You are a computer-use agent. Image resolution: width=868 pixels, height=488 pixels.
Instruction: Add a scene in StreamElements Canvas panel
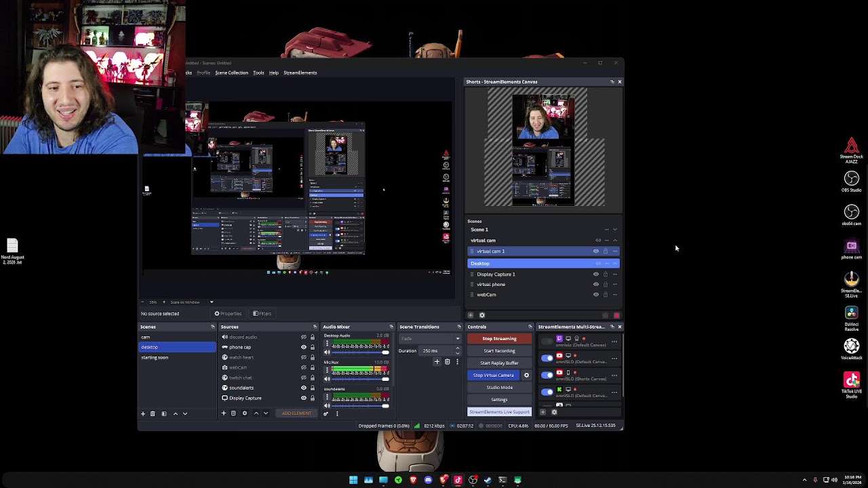(471, 315)
